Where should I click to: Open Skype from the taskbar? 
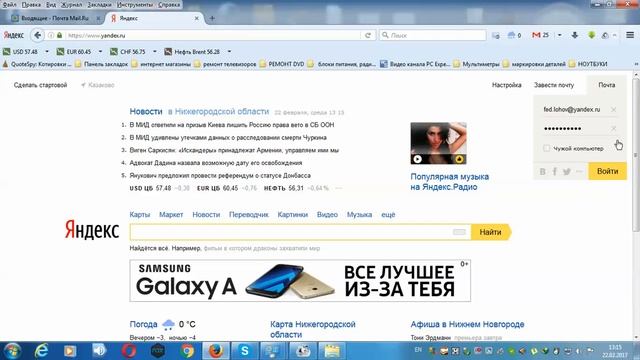click(x=244, y=351)
